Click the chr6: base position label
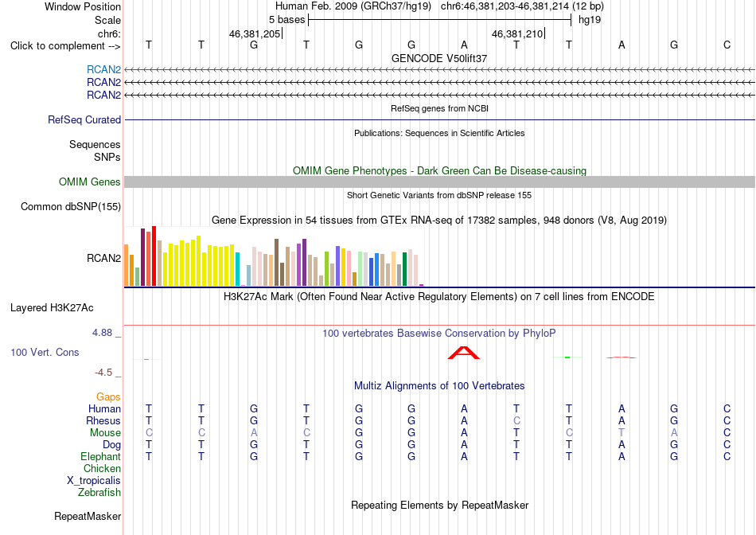The height and width of the screenshot is (535, 756). 110,33
